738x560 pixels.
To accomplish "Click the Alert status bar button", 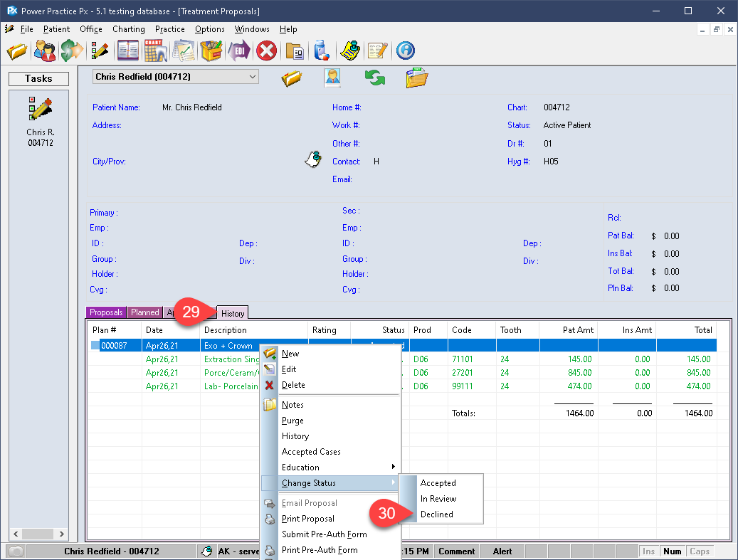I will [x=502, y=551].
